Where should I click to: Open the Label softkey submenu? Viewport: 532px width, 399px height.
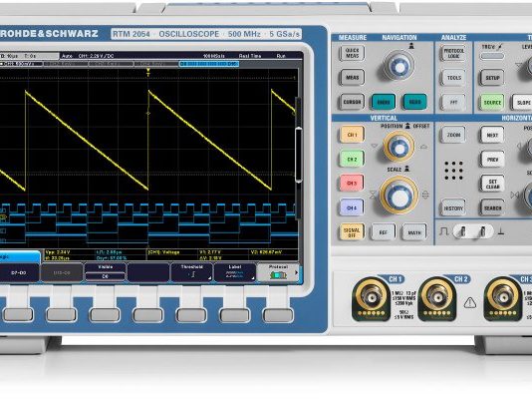pyautogui.click(x=235, y=272)
